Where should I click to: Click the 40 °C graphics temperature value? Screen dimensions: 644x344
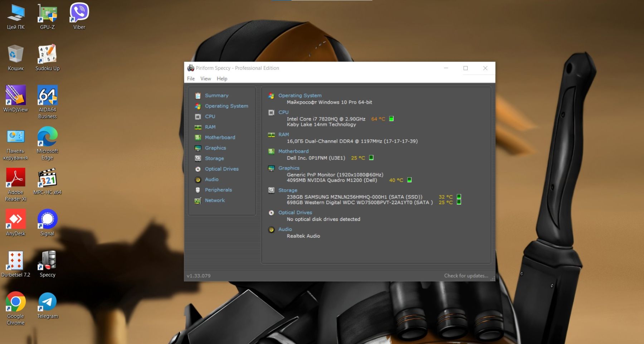click(396, 180)
